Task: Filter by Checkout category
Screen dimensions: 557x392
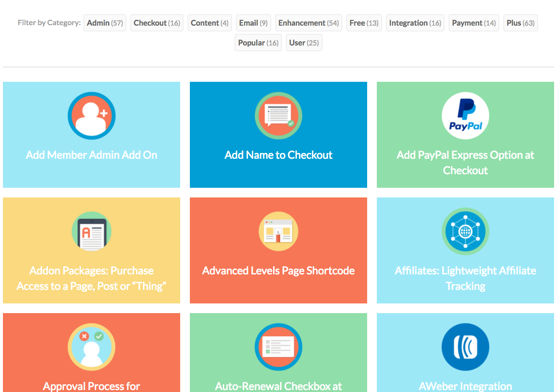Action: 156,23
